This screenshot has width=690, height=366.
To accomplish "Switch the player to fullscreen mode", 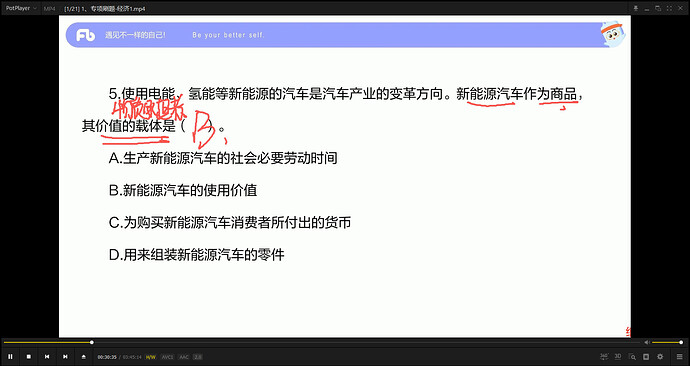I will click(x=669, y=8).
